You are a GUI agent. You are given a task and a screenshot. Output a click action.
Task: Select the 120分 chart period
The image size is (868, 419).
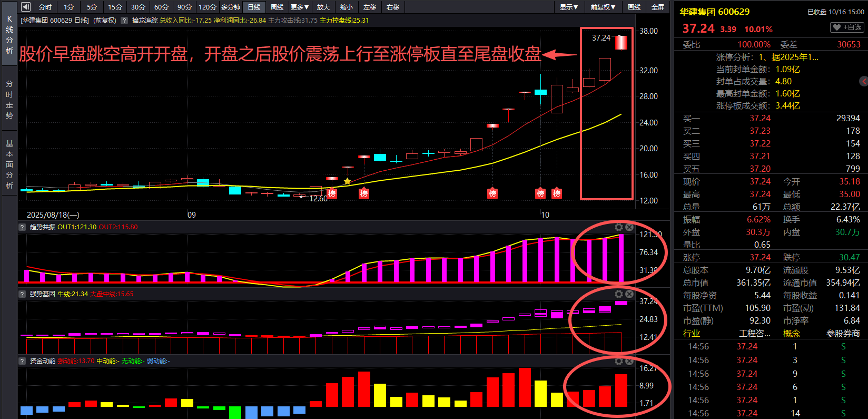click(208, 7)
